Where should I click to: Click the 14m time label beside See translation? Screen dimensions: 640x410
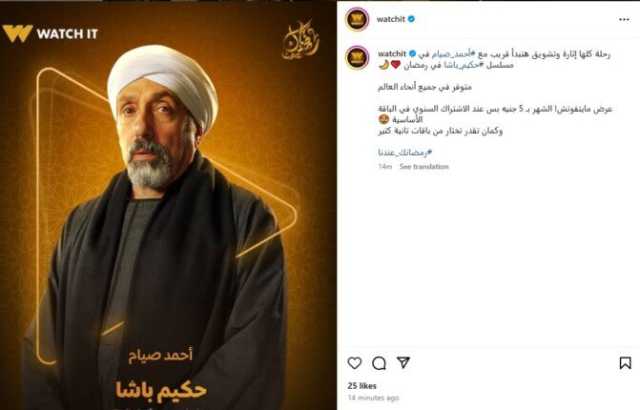[385, 166]
